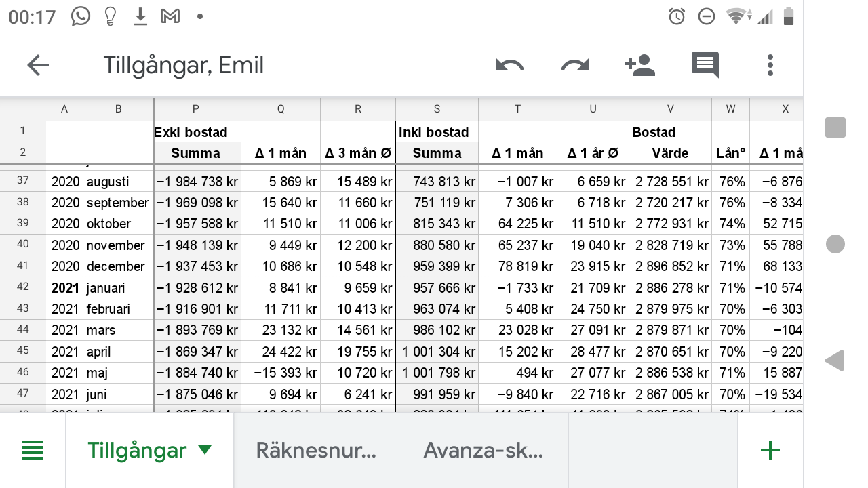This screenshot has width=868, height=488.
Task: Switch to the Räknesnur... sheet tab
Action: tap(317, 450)
